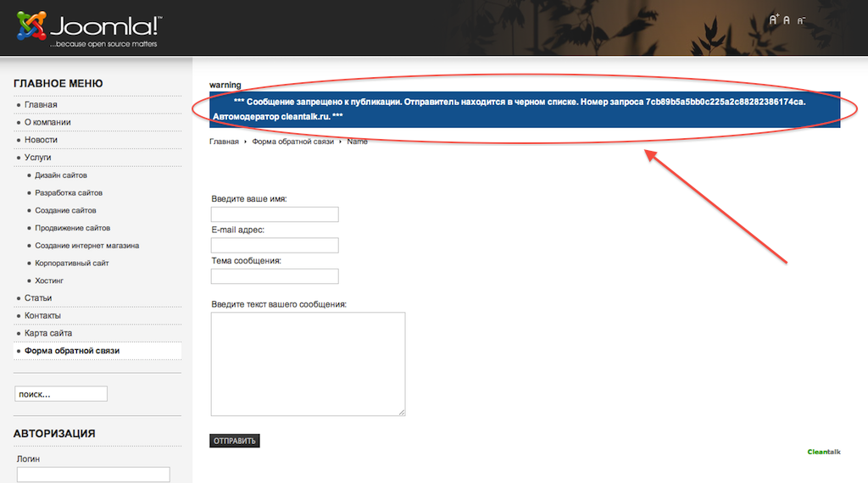Open the Cleantalk link at bottom right
This screenshot has width=868, height=483.
pyautogui.click(x=824, y=452)
